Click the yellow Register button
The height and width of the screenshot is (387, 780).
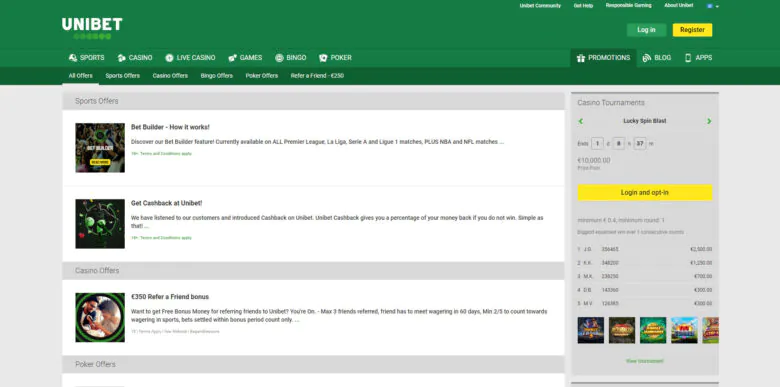pos(692,30)
